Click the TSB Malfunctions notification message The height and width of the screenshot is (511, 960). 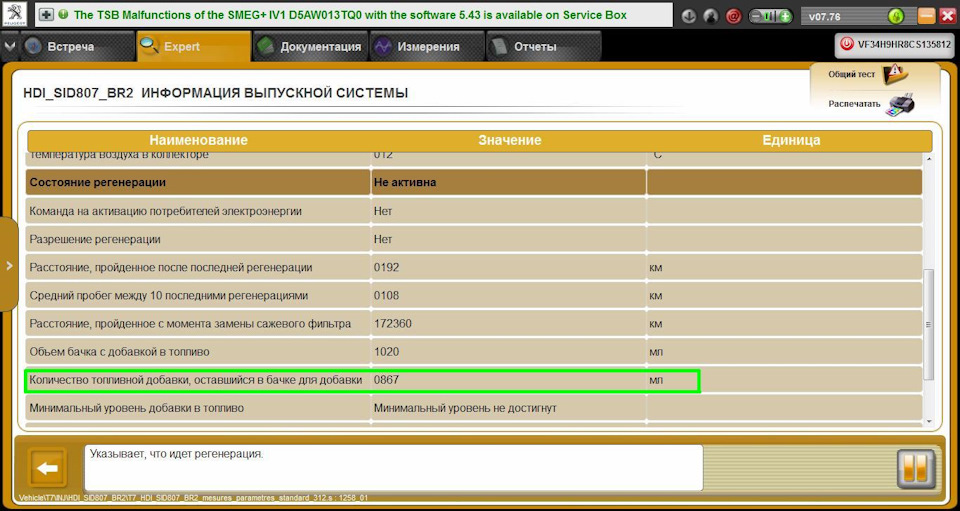[x=350, y=15]
